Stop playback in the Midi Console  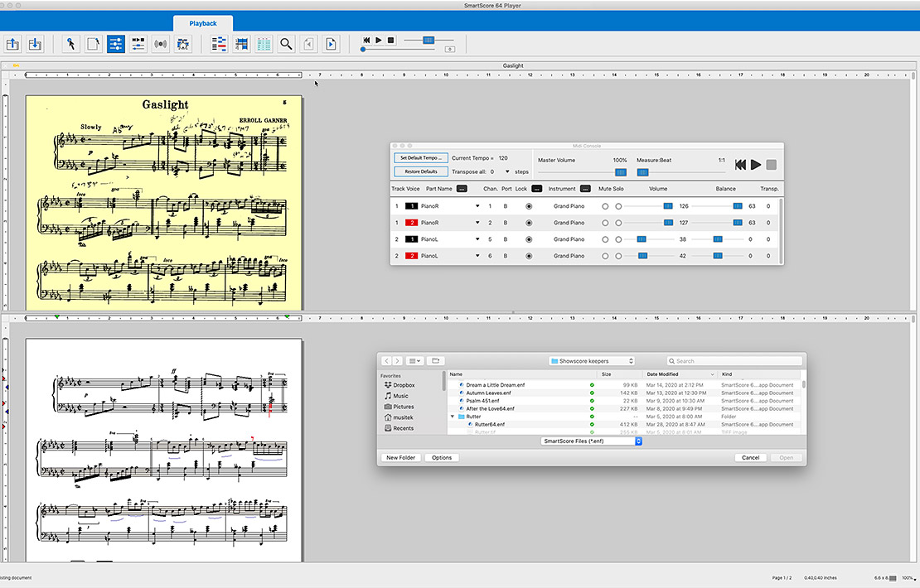click(772, 165)
